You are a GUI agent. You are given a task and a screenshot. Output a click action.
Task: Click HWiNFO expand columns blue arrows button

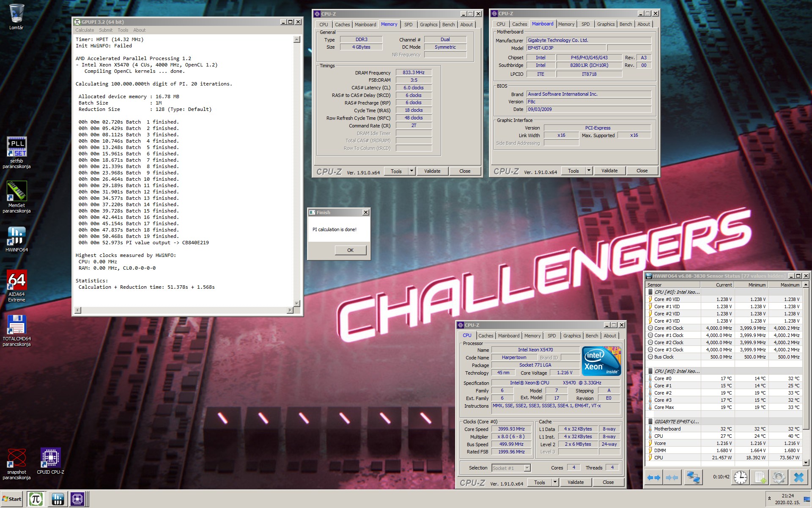tap(653, 478)
